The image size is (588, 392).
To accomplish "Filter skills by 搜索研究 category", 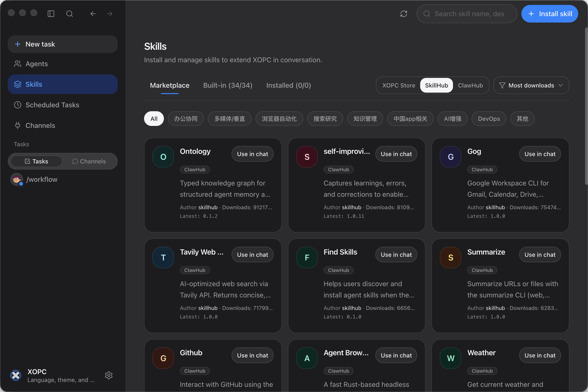I will pos(325,119).
